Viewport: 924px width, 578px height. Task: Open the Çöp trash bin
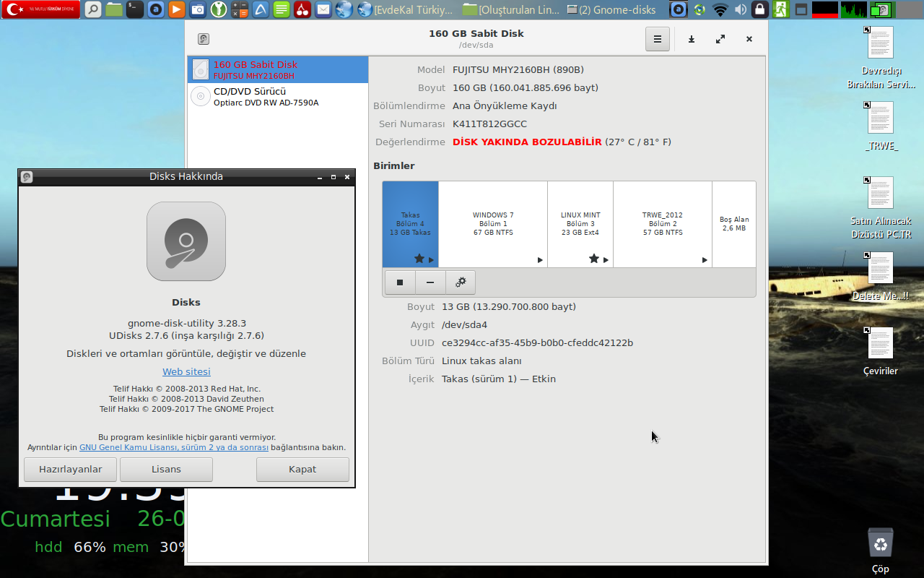(881, 551)
